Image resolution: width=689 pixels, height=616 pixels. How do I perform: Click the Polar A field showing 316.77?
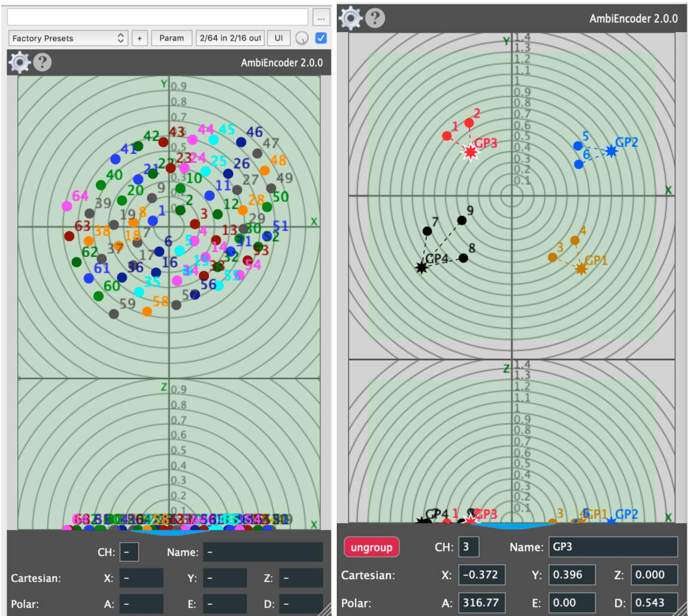pos(481,602)
